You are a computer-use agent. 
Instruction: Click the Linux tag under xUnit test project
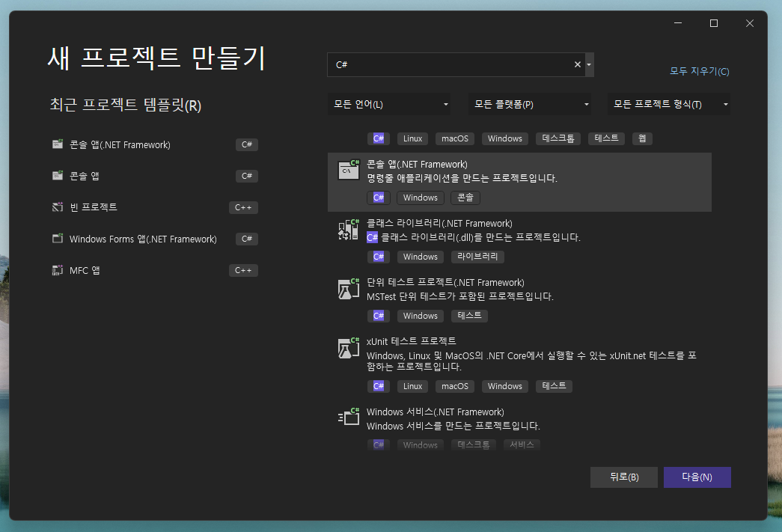click(x=412, y=386)
